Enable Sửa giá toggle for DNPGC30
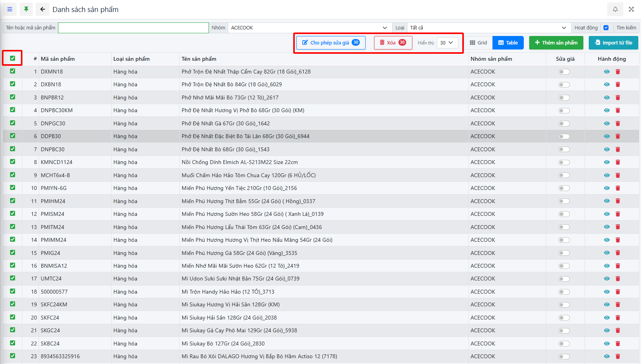This screenshot has height=364, width=641. (x=564, y=124)
